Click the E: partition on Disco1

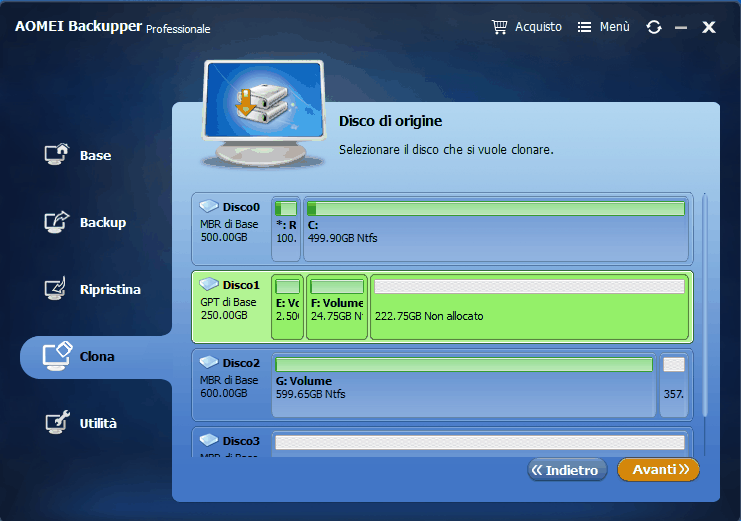pyautogui.click(x=287, y=307)
